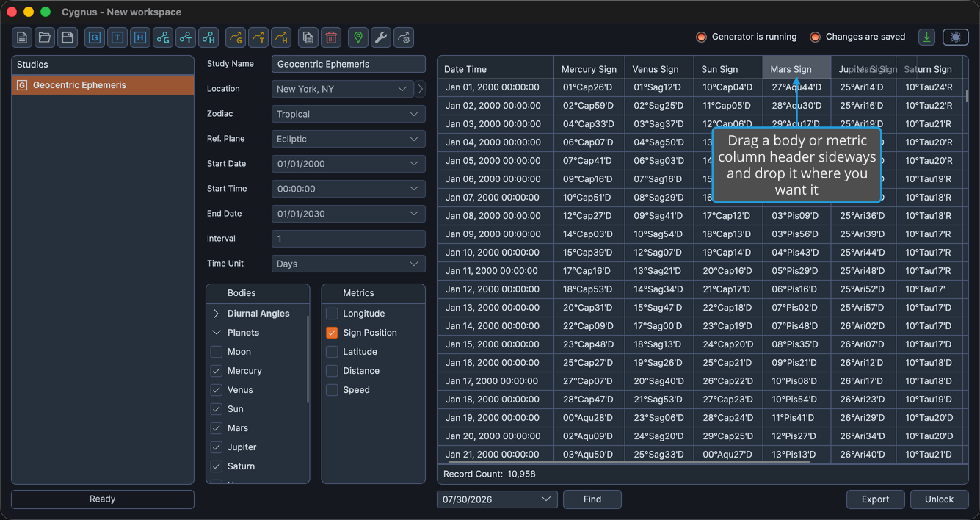Open locations with green map pin
This screenshot has width=980, height=520.
point(358,37)
